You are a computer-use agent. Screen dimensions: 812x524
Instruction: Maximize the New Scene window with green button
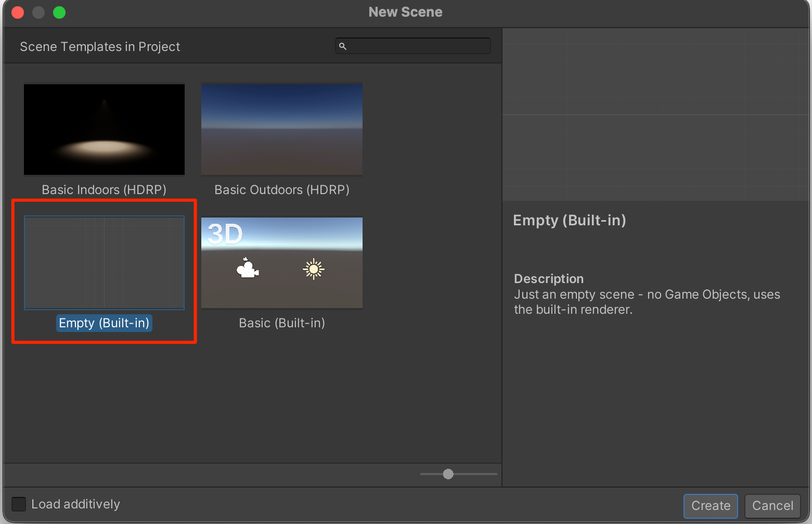click(x=60, y=12)
